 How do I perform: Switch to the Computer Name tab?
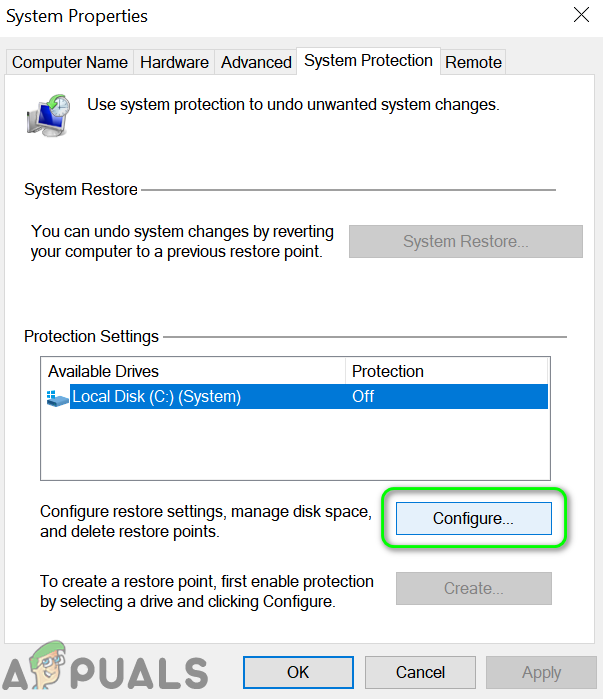(70, 62)
